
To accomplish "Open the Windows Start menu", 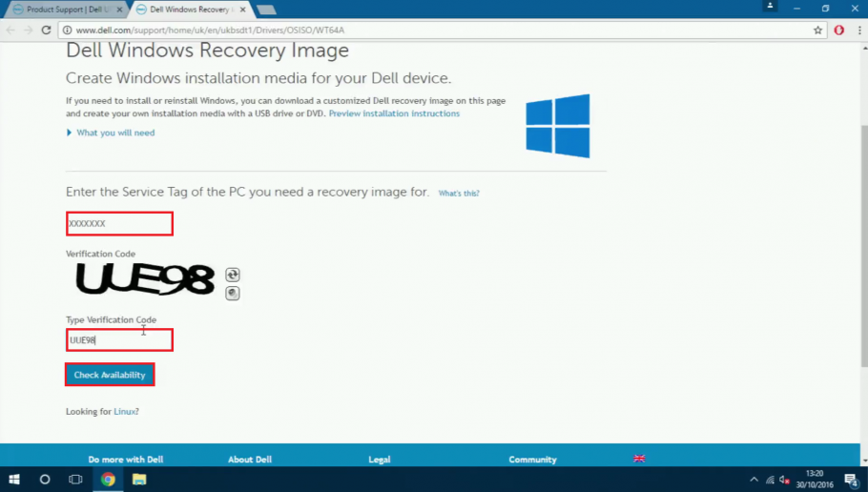I will tap(14, 480).
